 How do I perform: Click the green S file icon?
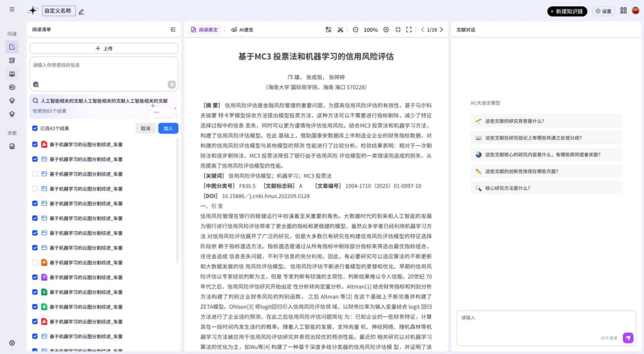[x=44, y=292]
